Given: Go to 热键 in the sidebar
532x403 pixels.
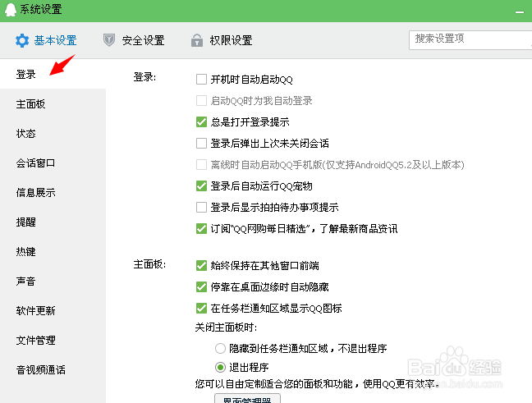Looking at the screenshot, I should pyautogui.click(x=53, y=251).
